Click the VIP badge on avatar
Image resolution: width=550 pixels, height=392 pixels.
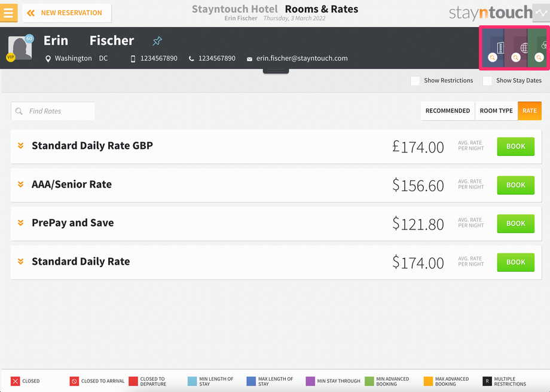tap(11, 57)
